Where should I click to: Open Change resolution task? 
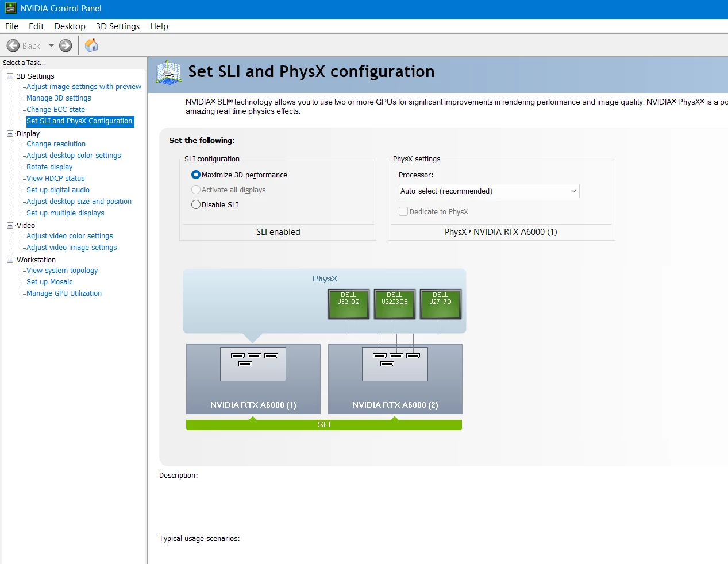tap(56, 144)
